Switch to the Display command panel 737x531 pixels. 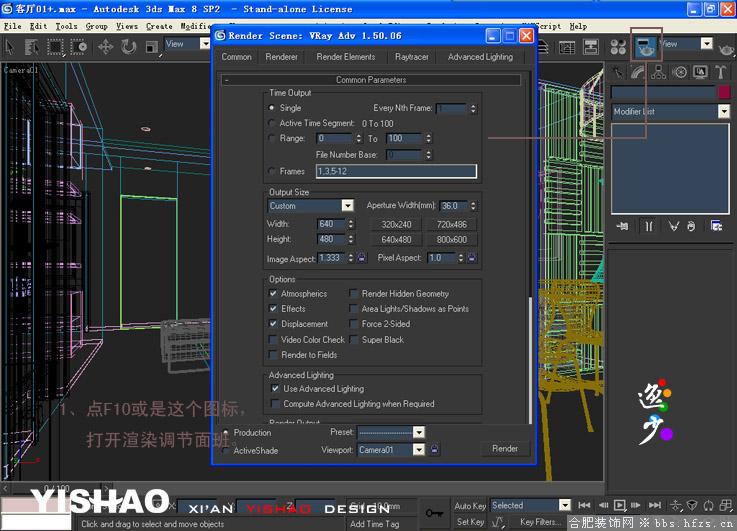click(700, 72)
